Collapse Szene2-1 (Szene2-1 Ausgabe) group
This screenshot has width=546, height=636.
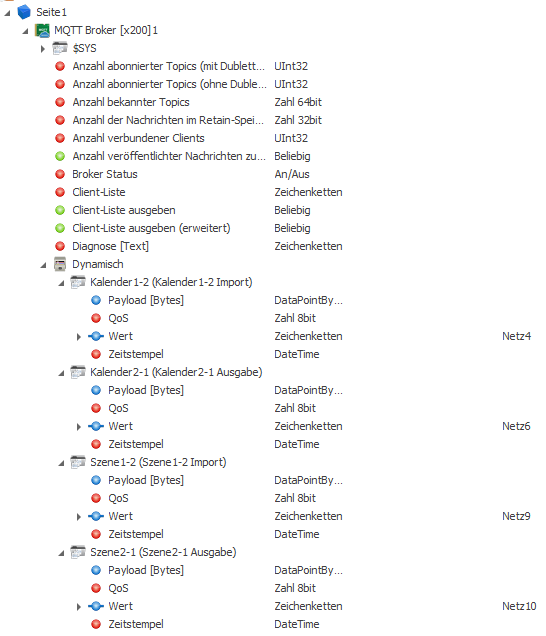(61, 553)
